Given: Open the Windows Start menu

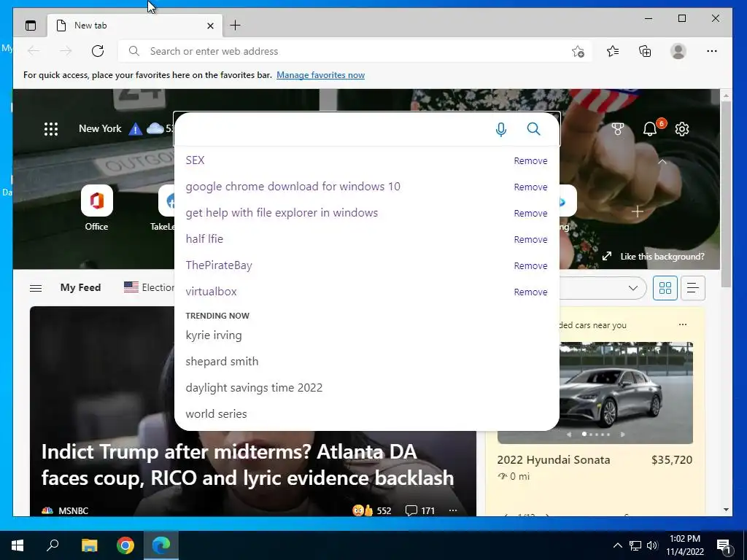Looking at the screenshot, I should (x=18, y=545).
